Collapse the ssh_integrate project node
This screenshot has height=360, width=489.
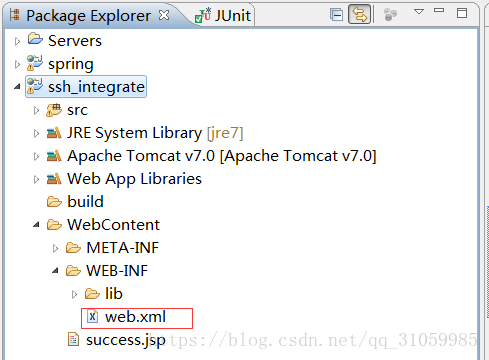(17, 87)
